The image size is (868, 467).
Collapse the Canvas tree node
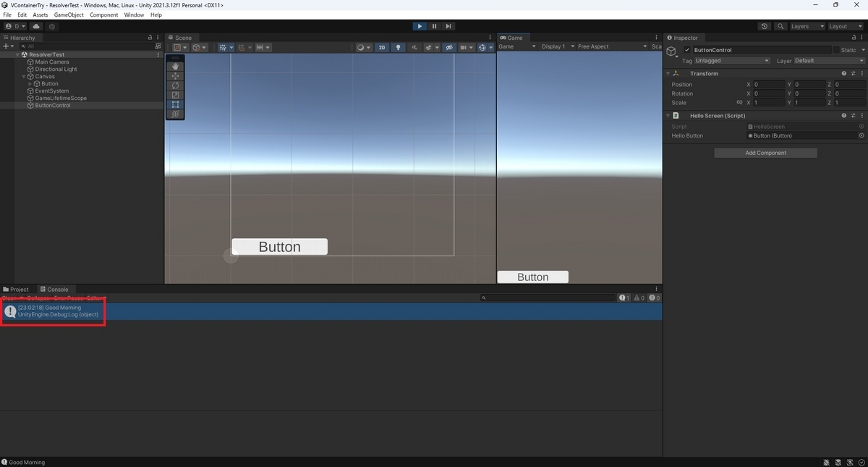pyautogui.click(x=23, y=77)
